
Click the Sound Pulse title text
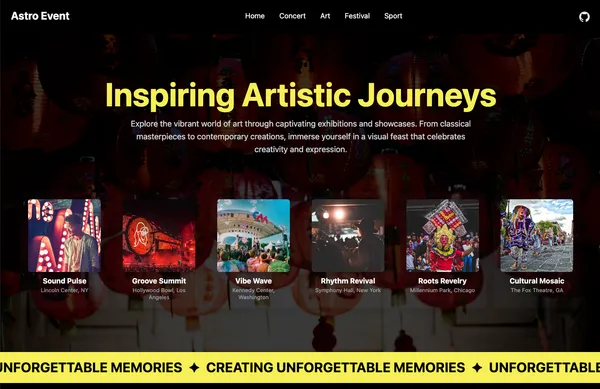click(64, 281)
